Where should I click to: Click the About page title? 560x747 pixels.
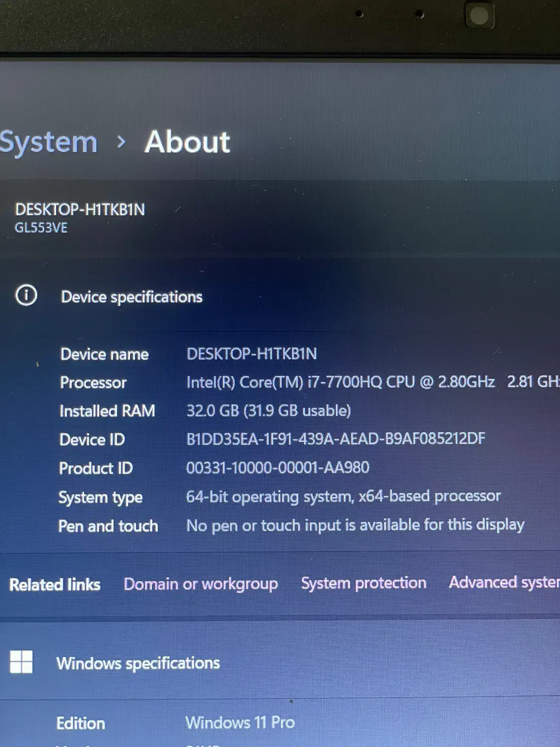click(188, 142)
